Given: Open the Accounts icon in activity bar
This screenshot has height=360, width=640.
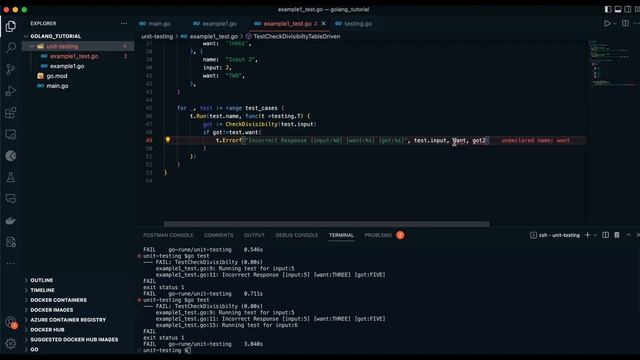Looking at the screenshot, I should pos(11,322).
